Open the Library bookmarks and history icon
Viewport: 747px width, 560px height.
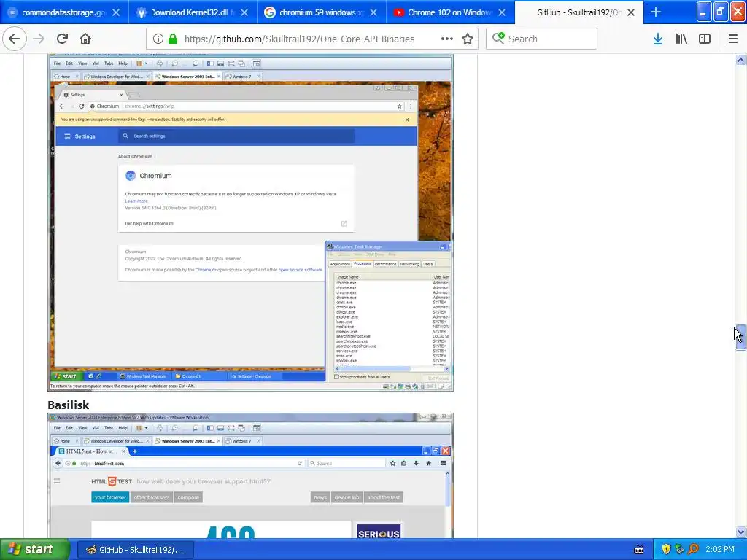click(x=681, y=39)
